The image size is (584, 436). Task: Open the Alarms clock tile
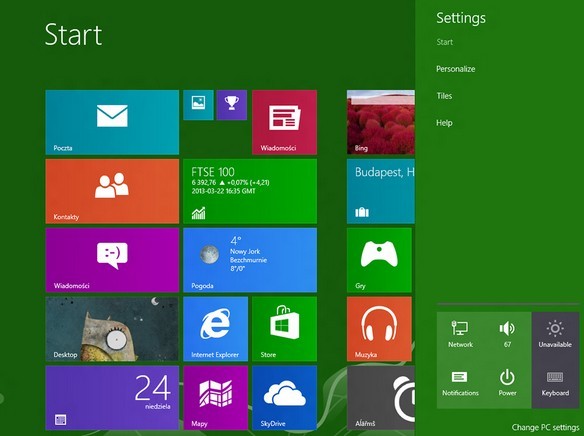tap(381, 398)
